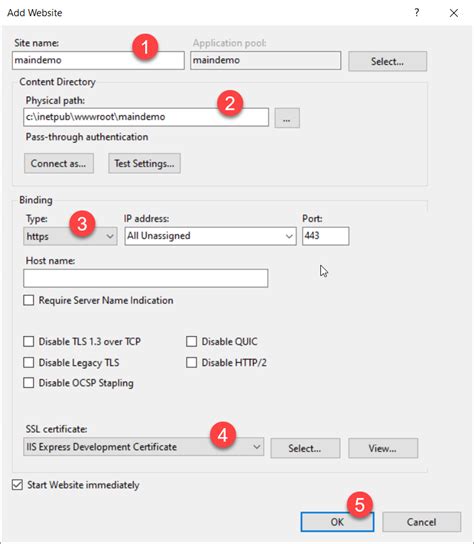
Task: Click the Host name input field
Action: [x=146, y=278]
